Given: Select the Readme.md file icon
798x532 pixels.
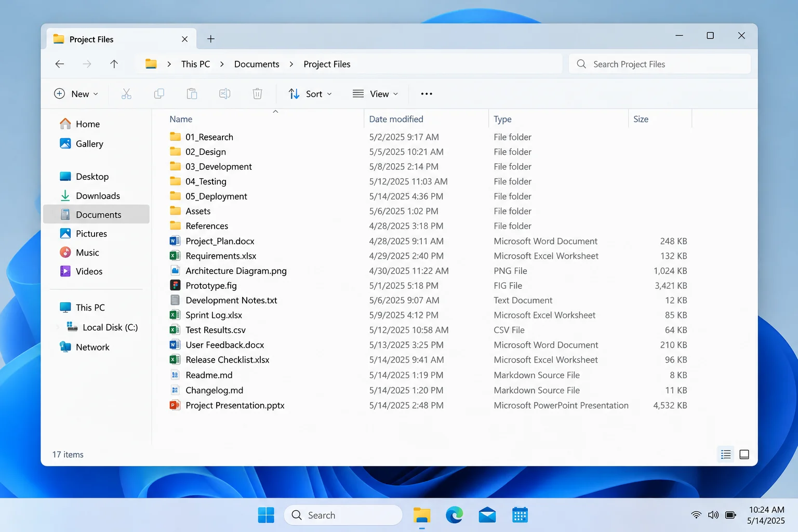Looking at the screenshot, I should (175, 375).
